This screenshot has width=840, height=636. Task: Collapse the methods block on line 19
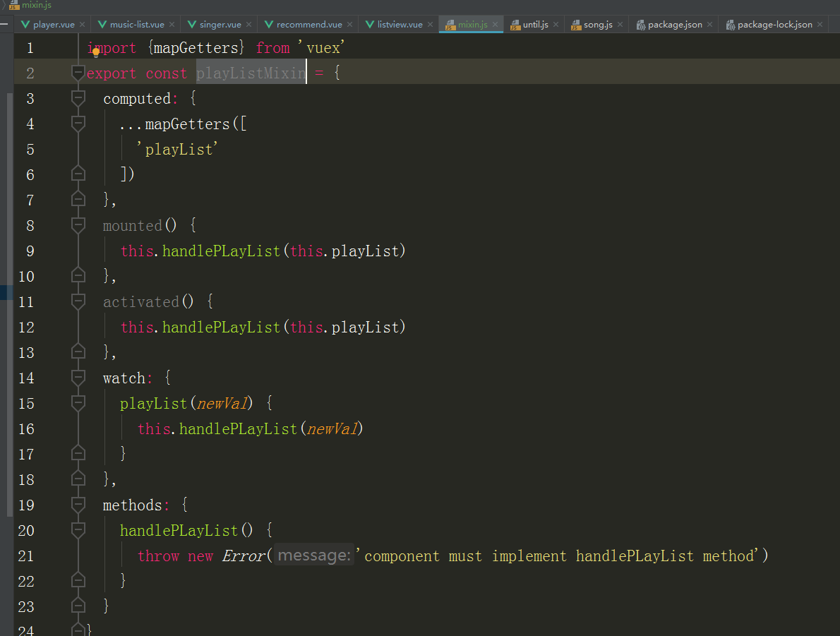coord(78,504)
